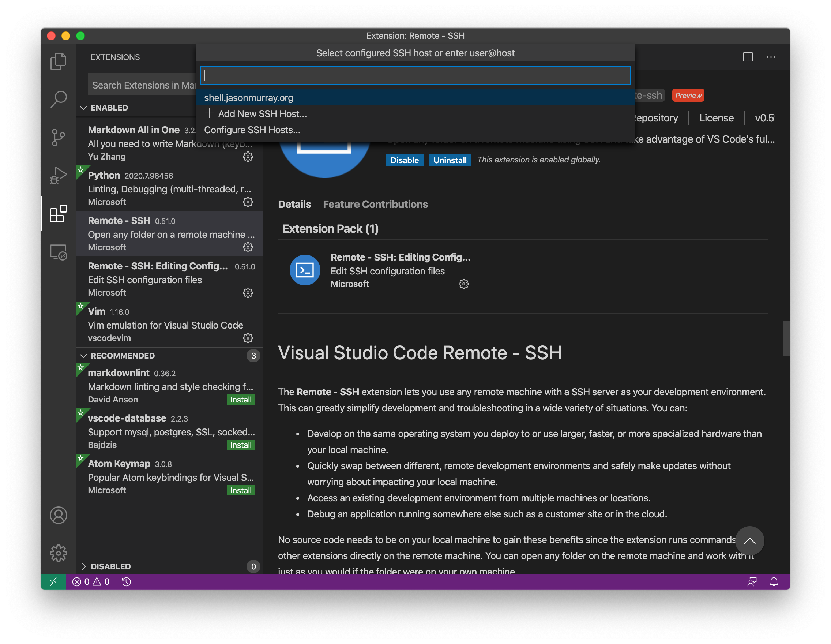Select shell.jasonmurray.org SSH host

coord(414,97)
